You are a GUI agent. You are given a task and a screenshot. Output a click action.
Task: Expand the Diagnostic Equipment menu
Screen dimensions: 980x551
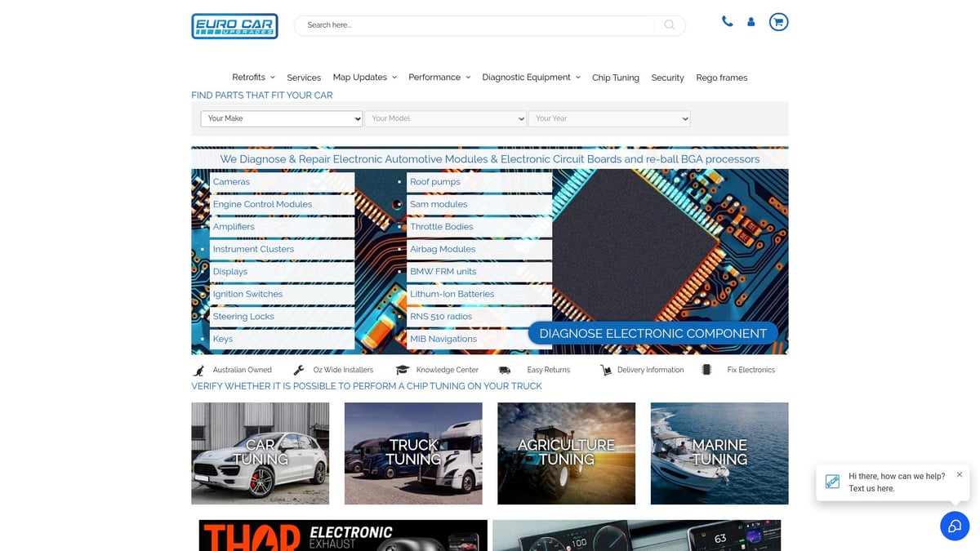[x=531, y=77]
